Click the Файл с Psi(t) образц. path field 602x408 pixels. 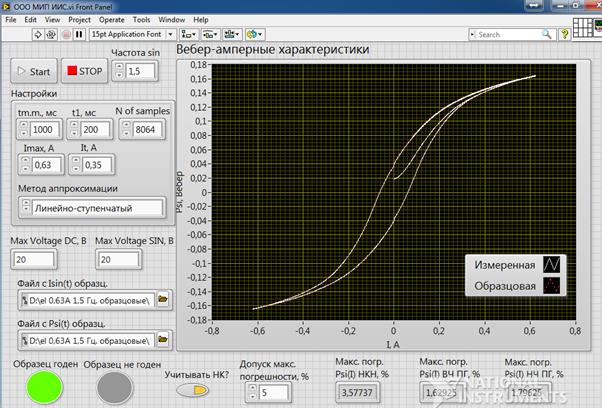click(x=87, y=340)
